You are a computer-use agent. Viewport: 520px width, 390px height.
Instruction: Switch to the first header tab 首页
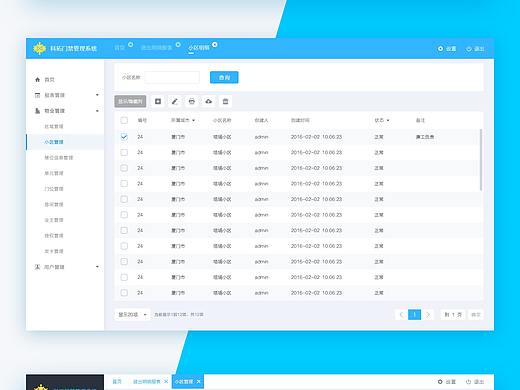pyautogui.click(x=119, y=48)
